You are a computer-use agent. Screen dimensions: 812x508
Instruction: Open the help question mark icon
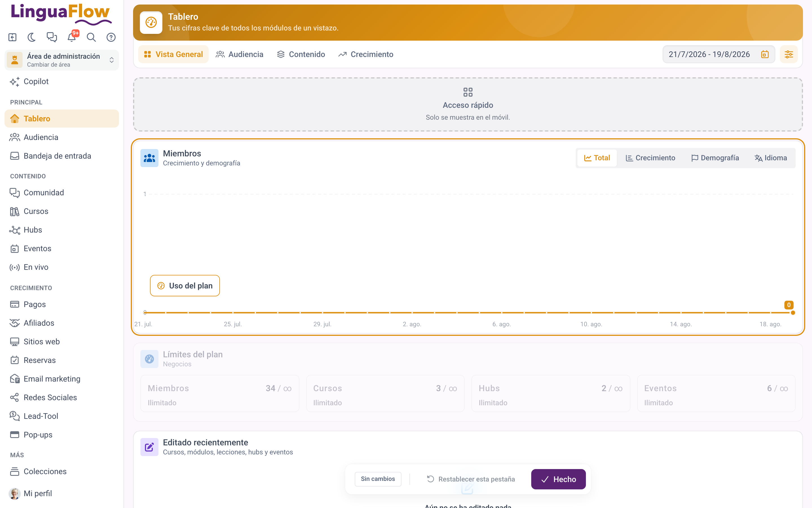tap(111, 37)
